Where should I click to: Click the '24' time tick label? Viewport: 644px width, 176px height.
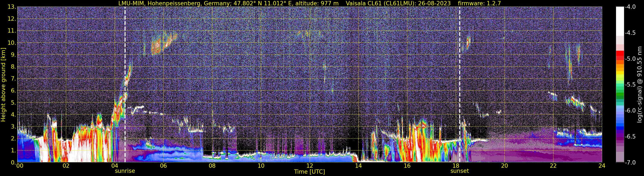click(x=602, y=166)
